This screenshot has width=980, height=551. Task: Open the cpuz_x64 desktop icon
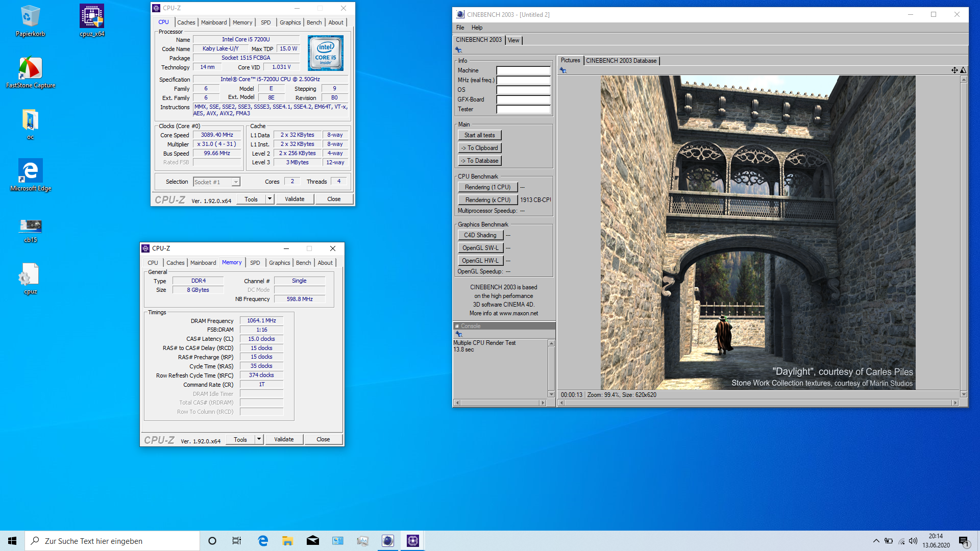pos(92,20)
